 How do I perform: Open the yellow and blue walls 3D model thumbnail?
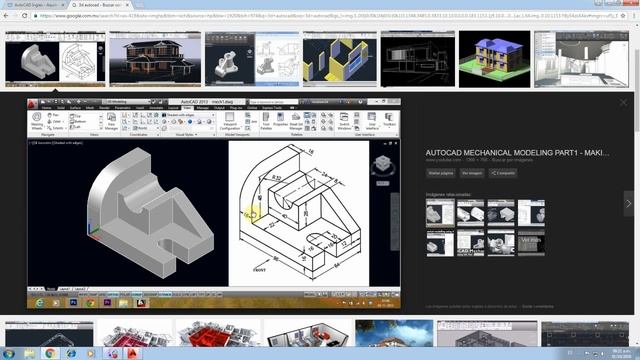(x=340, y=59)
